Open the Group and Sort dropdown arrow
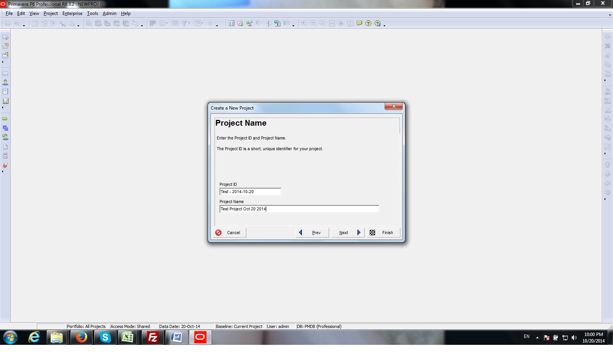Image resolution: width=613 pixels, height=364 pixels. 167,24
